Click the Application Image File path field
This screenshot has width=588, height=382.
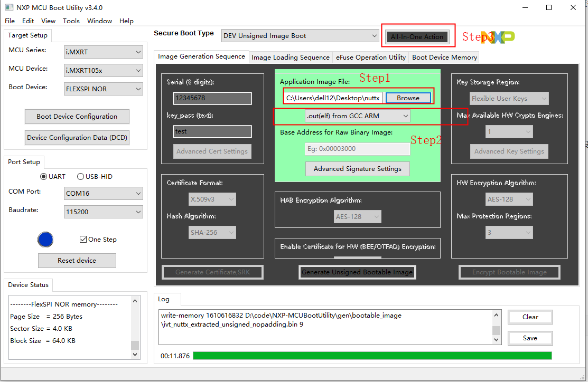(x=333, y=98)
